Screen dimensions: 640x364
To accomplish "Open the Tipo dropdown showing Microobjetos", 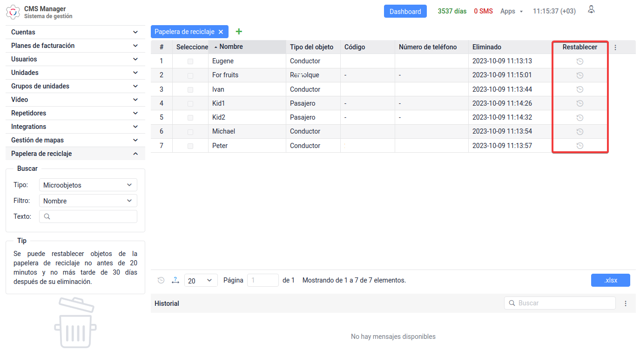I will [88, 185].
